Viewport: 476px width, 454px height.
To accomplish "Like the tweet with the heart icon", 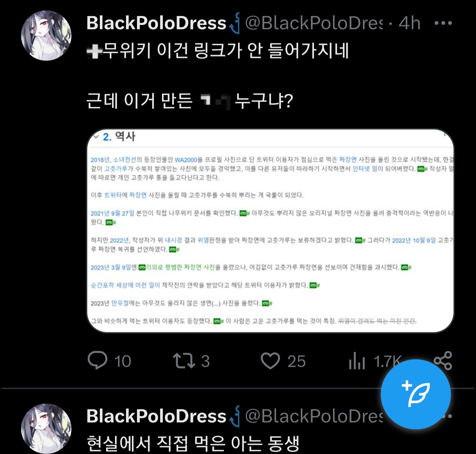I will (270, 361).
